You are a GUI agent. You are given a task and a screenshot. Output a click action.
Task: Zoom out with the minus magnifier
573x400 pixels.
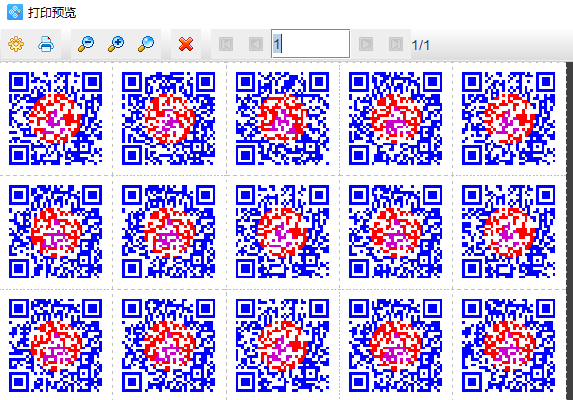86,44
